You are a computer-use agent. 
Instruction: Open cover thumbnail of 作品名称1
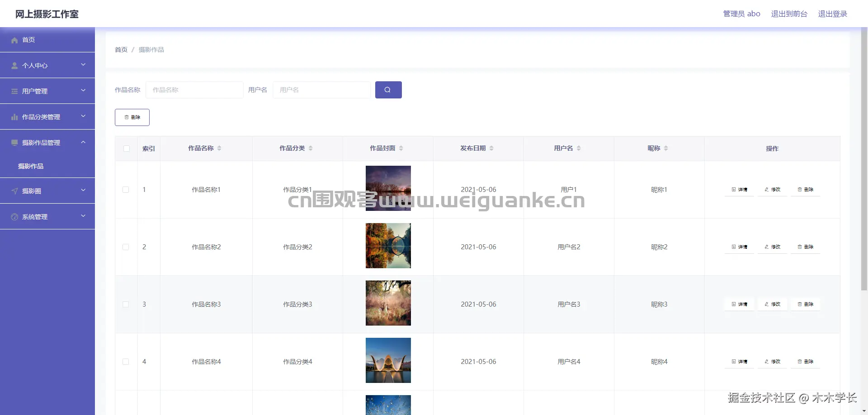point(388,188)
